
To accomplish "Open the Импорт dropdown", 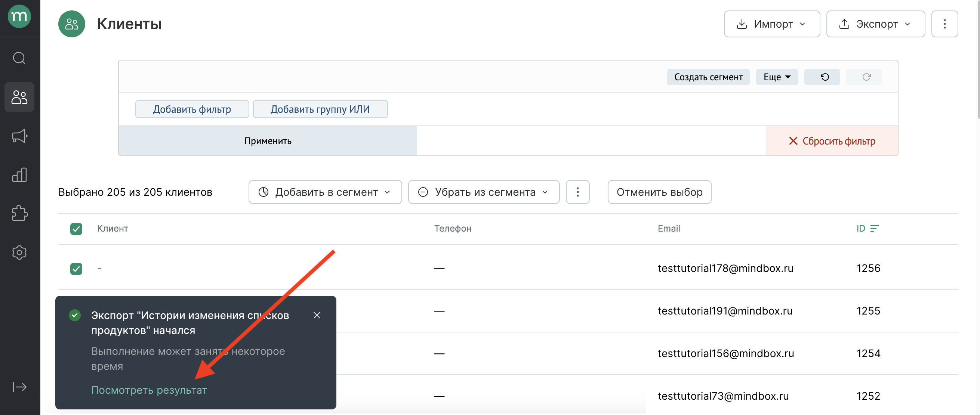I will 771,24.
